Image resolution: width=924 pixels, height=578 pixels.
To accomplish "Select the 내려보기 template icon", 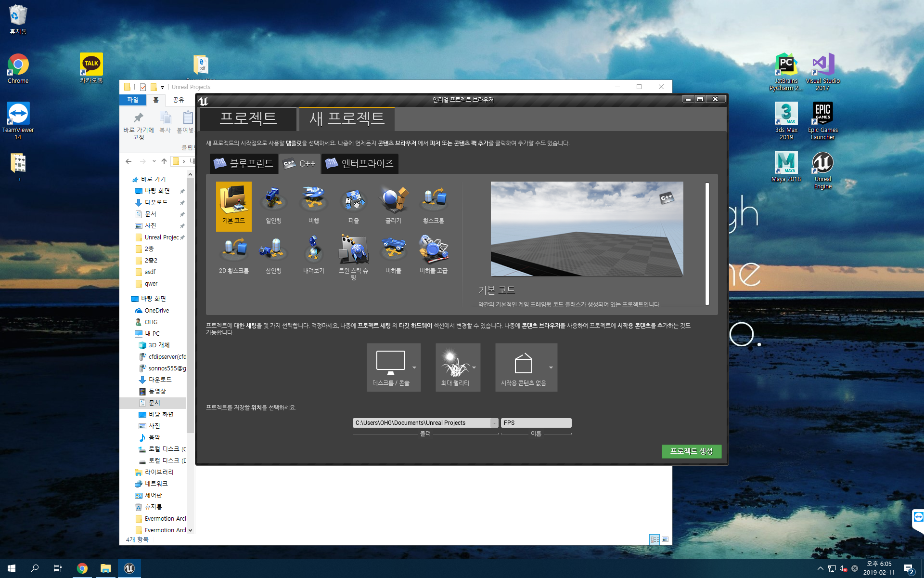I will click(x=314, y=256).
